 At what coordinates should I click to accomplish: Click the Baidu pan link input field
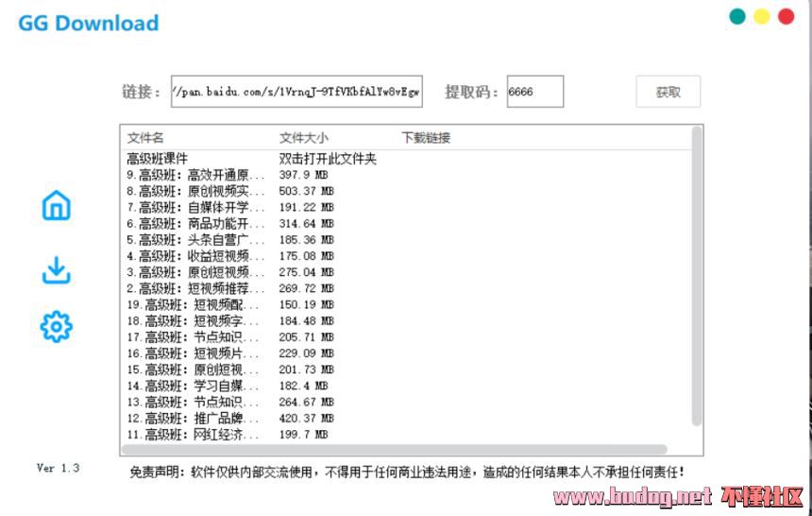point(296,93)
